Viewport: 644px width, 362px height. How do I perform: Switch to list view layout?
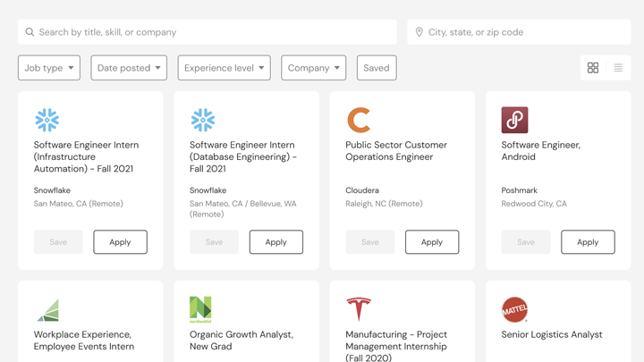point(618,68)
